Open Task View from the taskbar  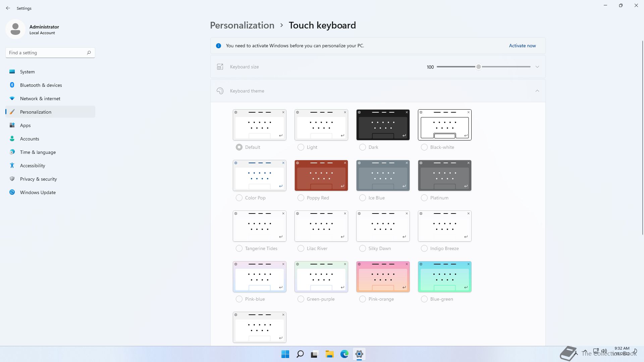(x=315, y=354)
